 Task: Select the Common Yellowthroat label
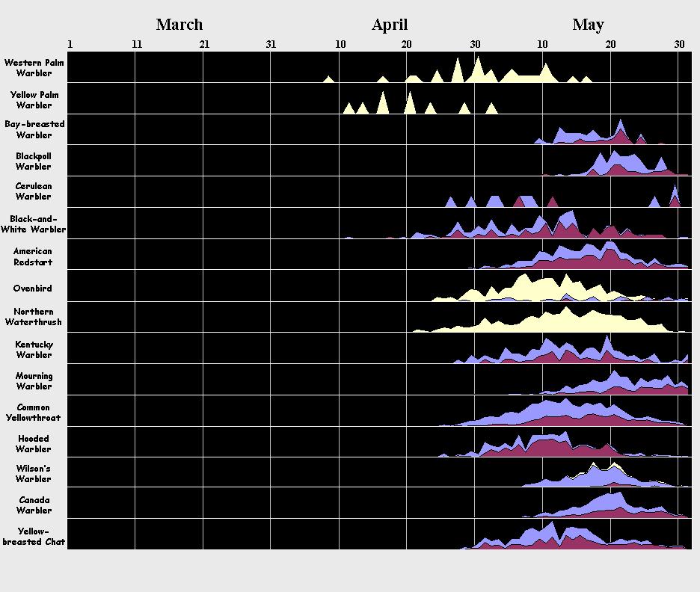pos(34,413)
